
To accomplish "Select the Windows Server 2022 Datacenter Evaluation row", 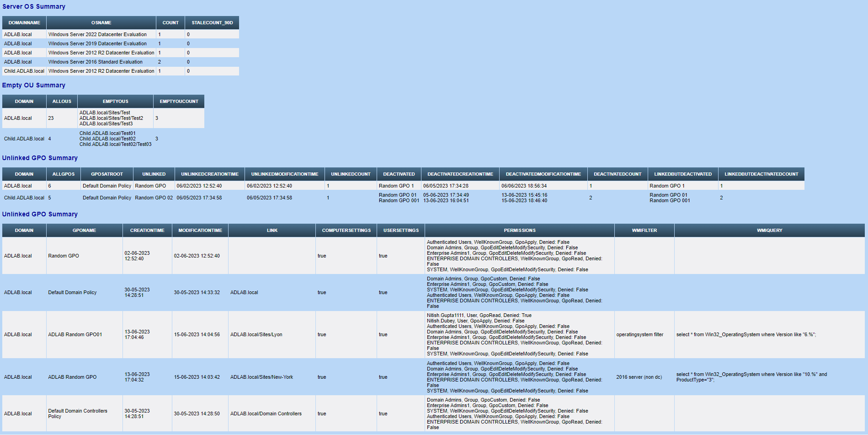I will pos(98,34).
